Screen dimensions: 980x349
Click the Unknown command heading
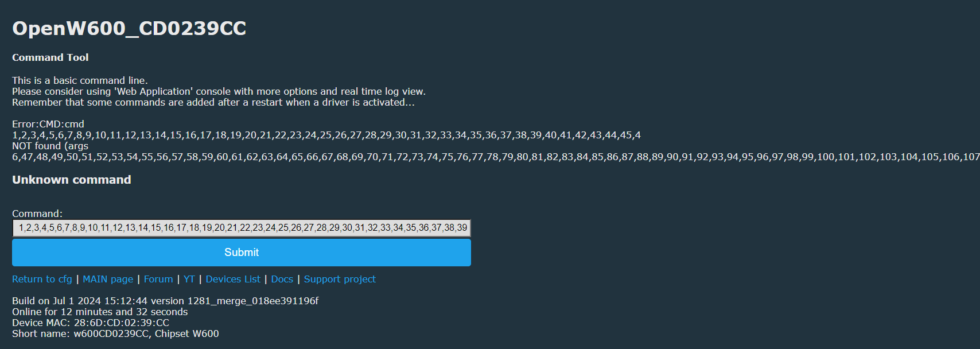pyautogui.click(x=72, y=180)
